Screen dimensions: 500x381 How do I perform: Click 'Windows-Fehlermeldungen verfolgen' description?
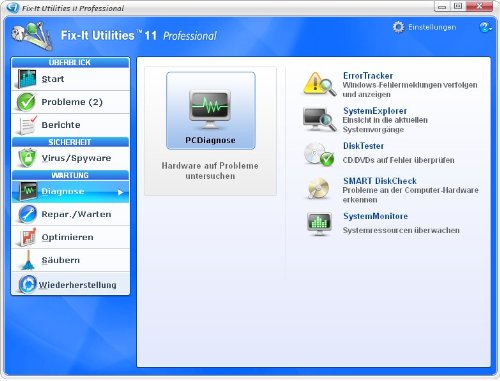(x=410, y=90)
